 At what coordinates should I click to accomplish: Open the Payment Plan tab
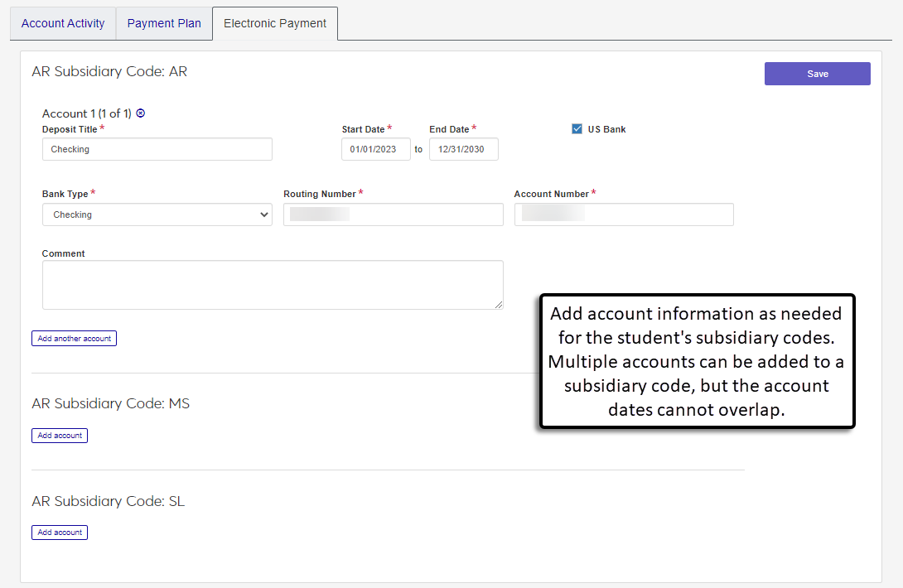click(x=164, y=23)
